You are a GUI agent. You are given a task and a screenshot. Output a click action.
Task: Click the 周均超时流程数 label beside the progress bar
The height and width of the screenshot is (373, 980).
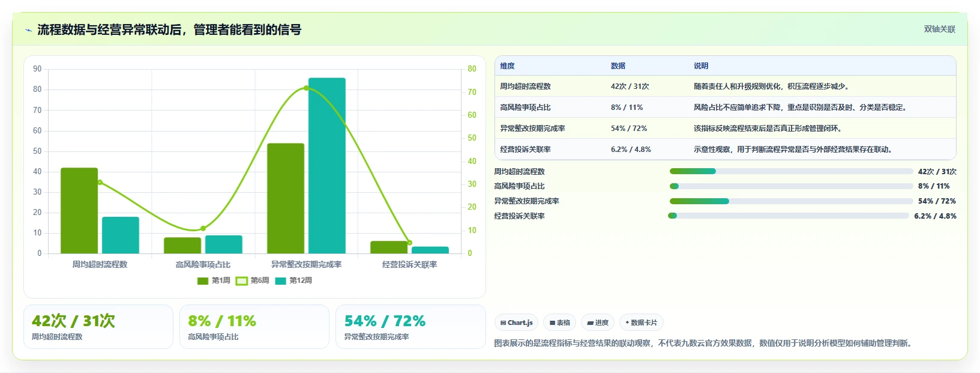(520, 171)
